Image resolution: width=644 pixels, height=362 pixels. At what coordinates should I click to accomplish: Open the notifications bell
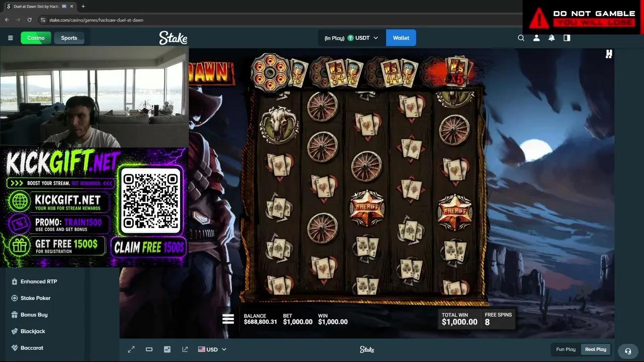[x=551, y=38]
